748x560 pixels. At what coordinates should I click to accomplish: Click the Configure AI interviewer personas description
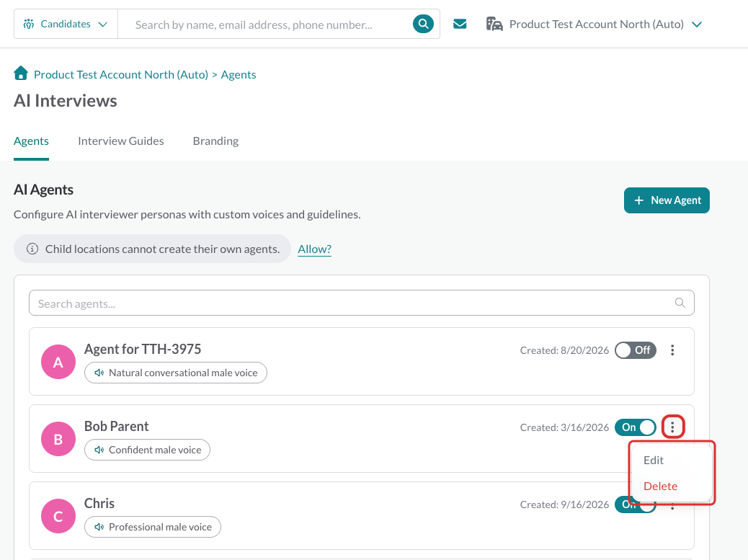point(187,215)
